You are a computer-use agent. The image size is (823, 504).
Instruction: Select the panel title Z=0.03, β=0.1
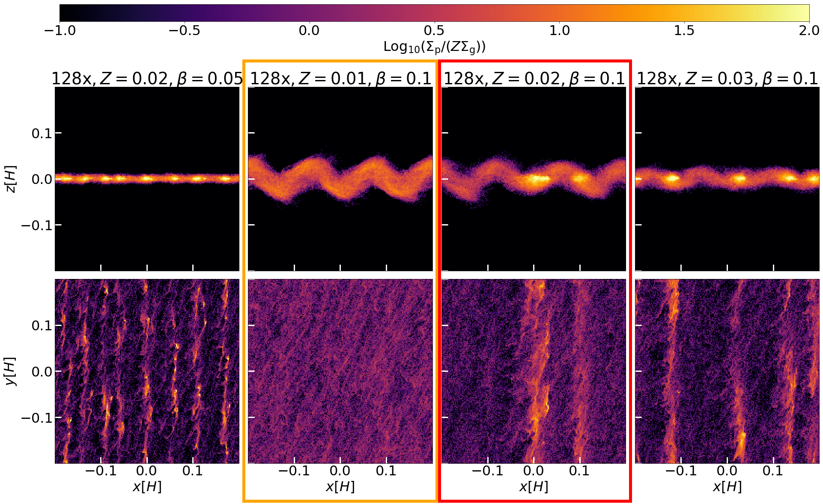pos(727,78)
